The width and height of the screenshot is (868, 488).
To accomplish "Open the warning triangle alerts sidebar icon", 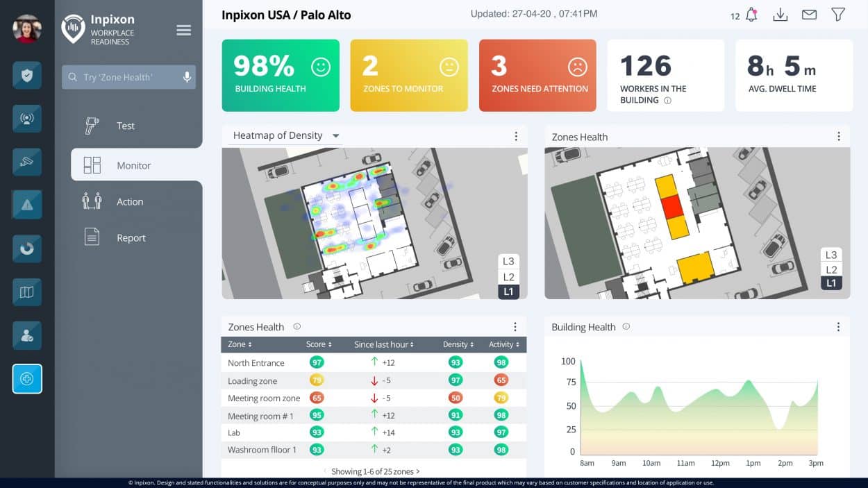I will [27, 205].
